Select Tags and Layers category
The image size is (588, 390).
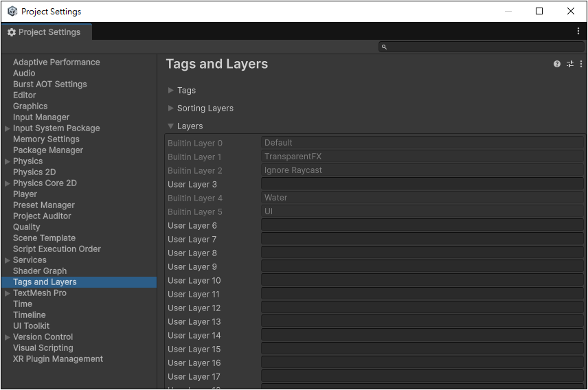point(79,282)
